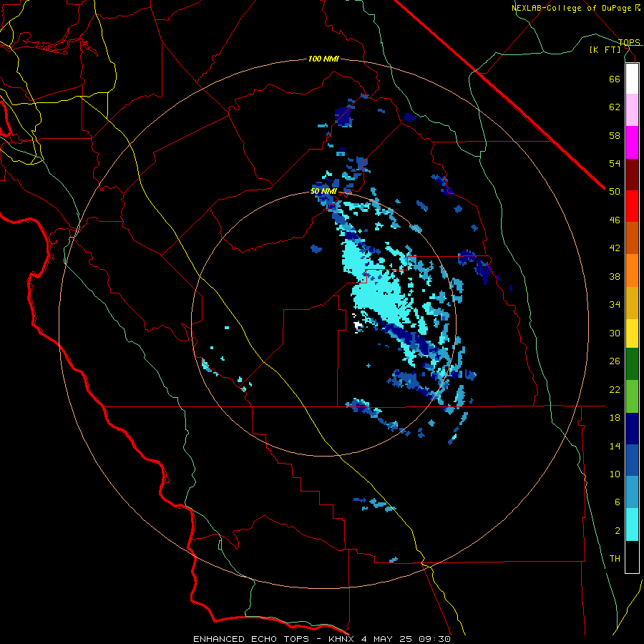The image size is (644, 644).
Task: Click the light green 22 K FT swatch
Action: [632, 396]
